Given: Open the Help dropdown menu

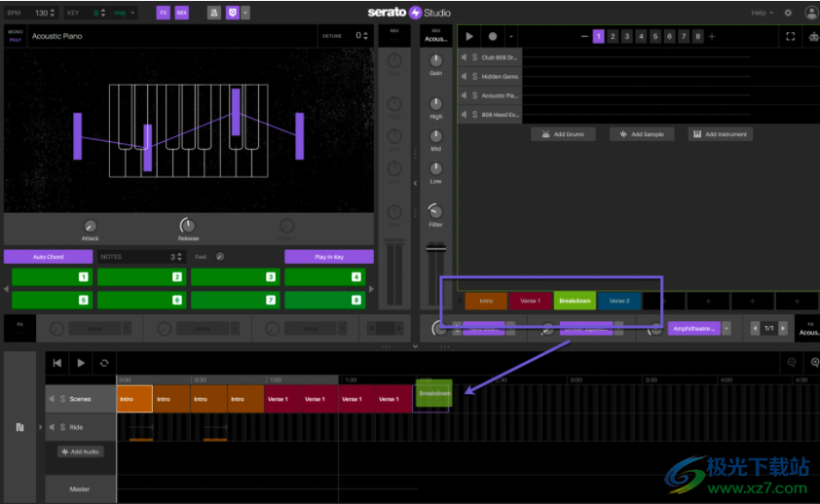Looking at the screenshot, I should tap(762, 13).
